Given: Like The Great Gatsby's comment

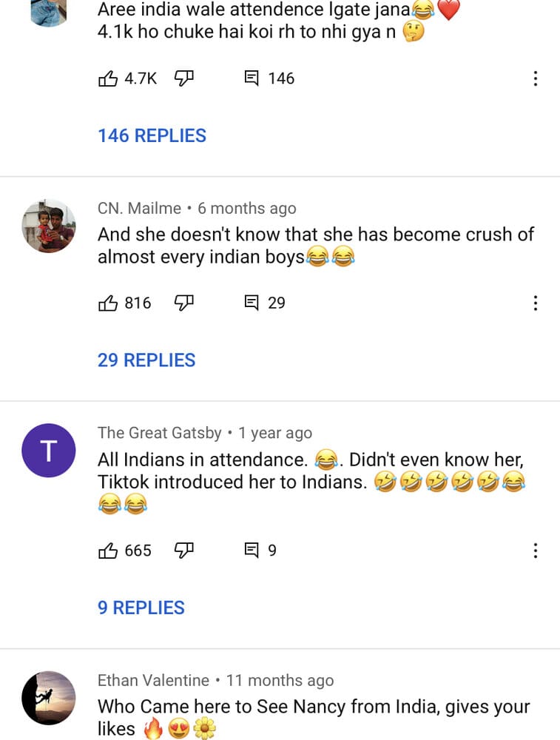Looking at the screenshot, I should pos(107,551).
